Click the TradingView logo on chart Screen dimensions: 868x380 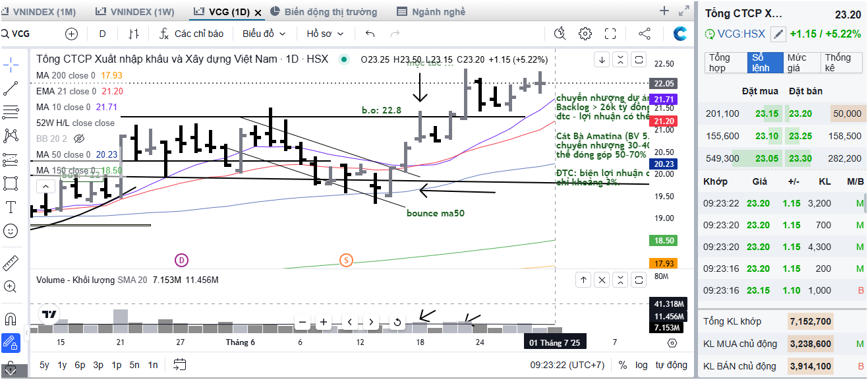pos(48,314)
